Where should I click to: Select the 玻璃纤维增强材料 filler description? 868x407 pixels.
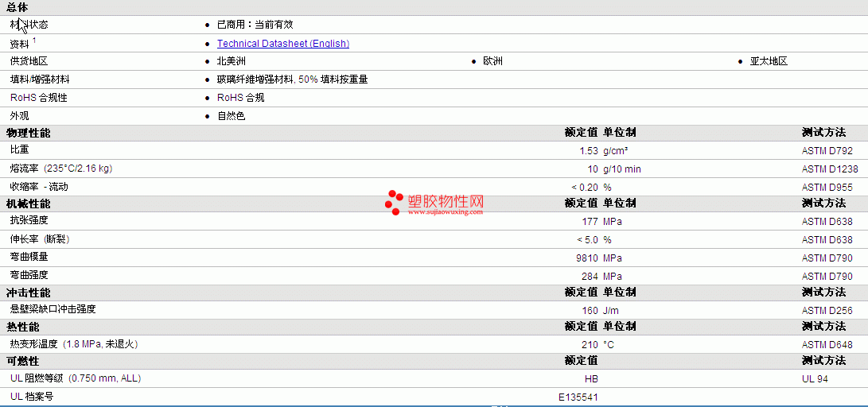292,79
